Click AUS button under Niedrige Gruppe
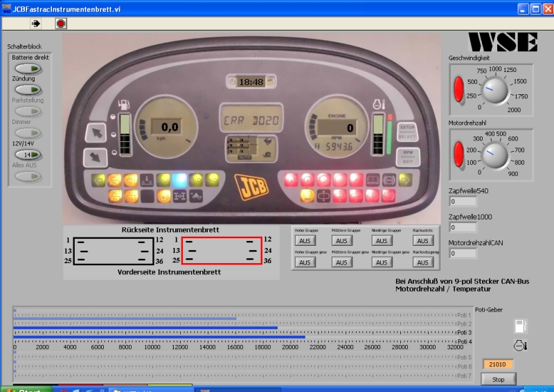The image size is (554, 392). pyautogui.click(x=382, y=241)
